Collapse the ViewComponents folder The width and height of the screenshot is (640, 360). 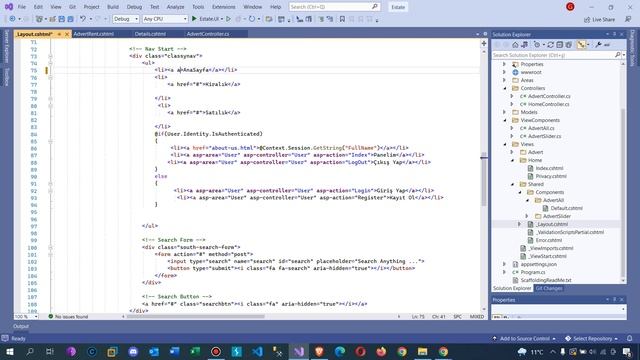(x=504, y=120)
